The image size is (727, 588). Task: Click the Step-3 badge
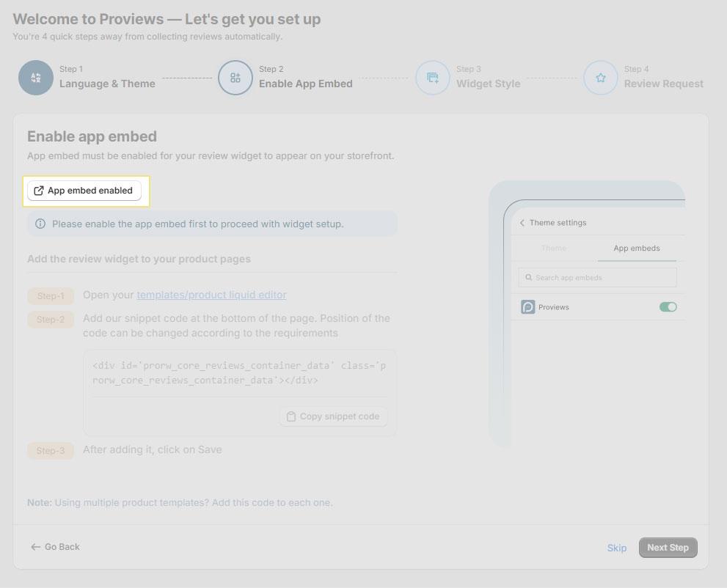pos(51,450)
